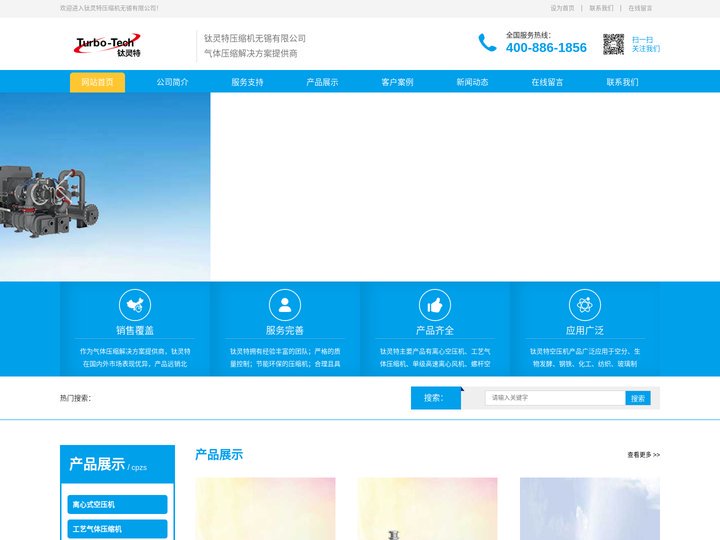
Task: Go to 服务支持 in navigation
Action: pyautogui.click(x=247, y=82)
